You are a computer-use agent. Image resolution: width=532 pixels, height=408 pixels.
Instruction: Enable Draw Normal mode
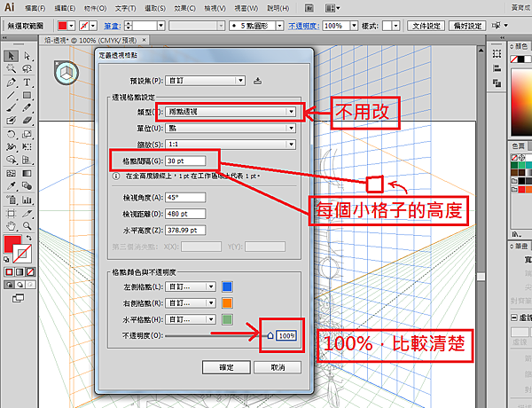pos(9,285)
